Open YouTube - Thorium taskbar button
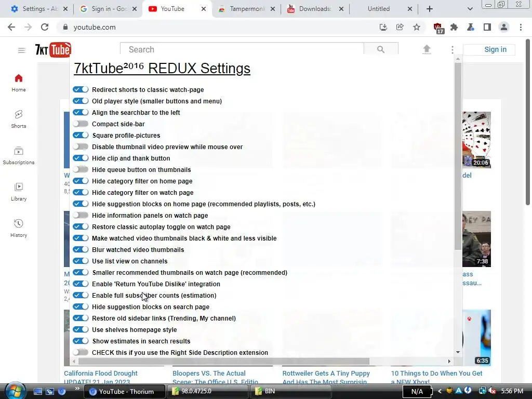Viewport: 532px width, 399px height. (124, 391)
